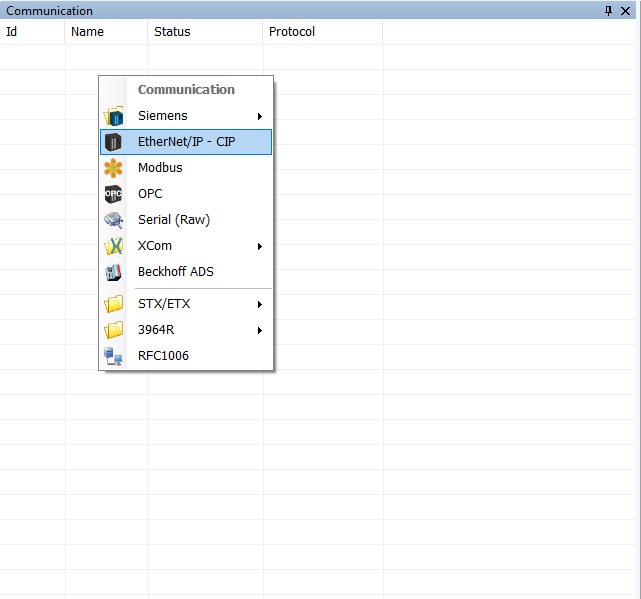Choose RFC1006 from the menu

pyautogui.click(x=186, y=356)
